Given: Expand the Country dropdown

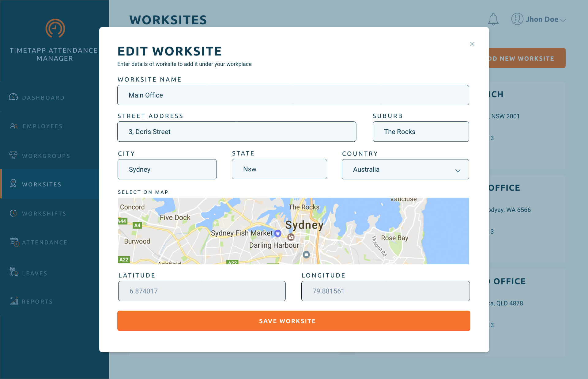Looking at the screenshot, I should [405, 169].
